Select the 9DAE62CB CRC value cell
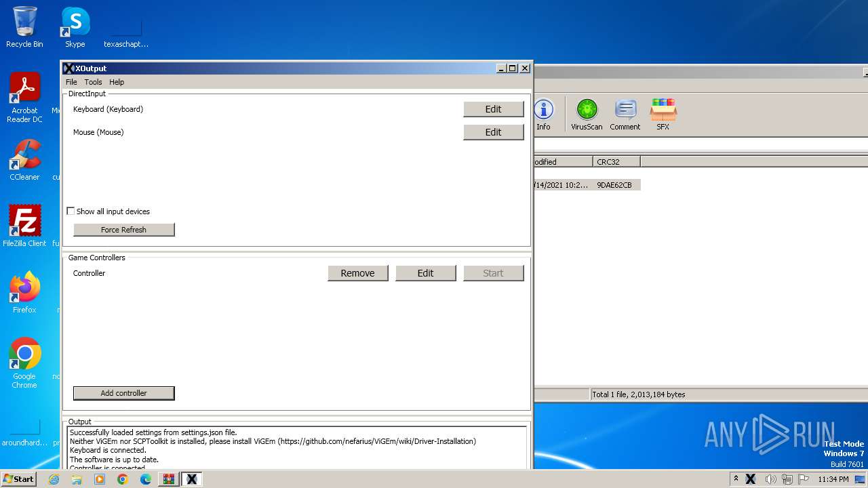 [x=614, y=185]
